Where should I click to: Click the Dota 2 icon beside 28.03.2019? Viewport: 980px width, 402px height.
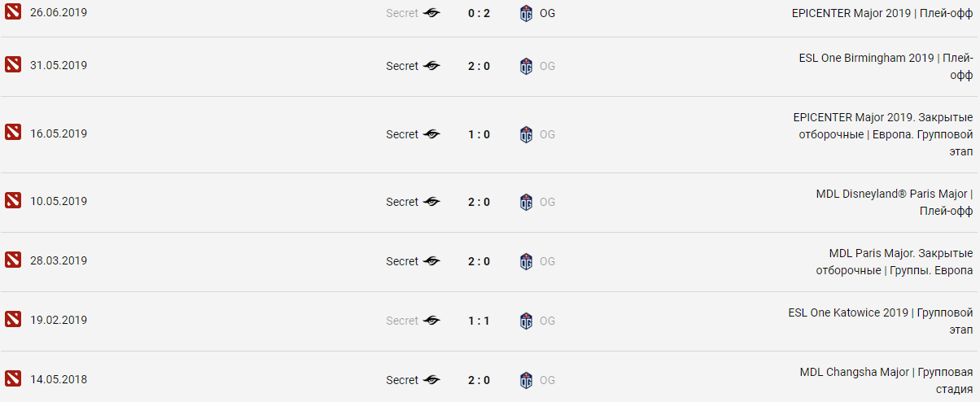[x=12, y=260]
